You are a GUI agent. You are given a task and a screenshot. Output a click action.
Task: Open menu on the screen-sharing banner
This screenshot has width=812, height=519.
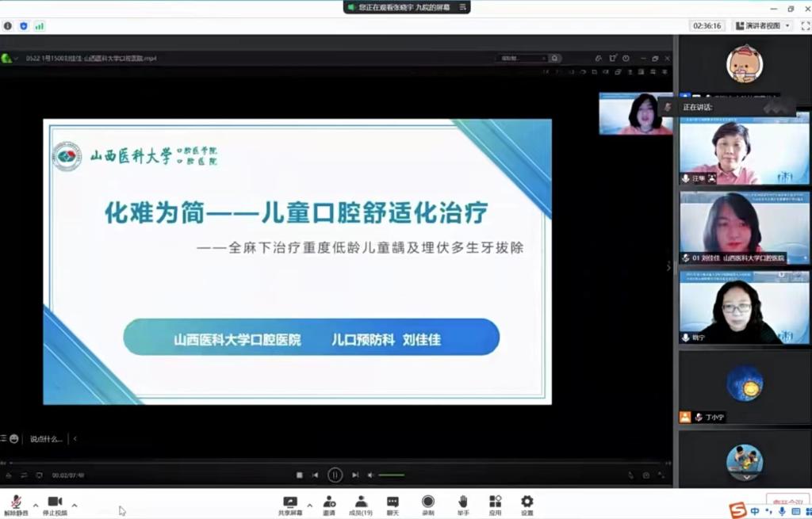click(x=462, y=7)
